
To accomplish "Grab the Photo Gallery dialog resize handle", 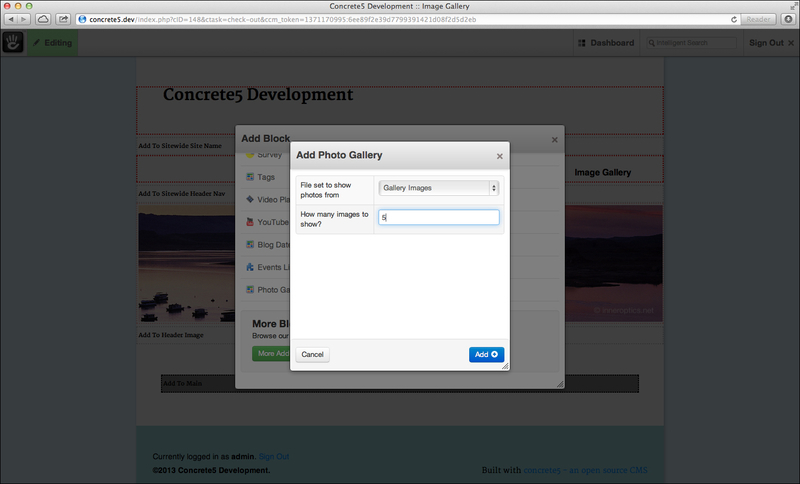I will (505, 366).
